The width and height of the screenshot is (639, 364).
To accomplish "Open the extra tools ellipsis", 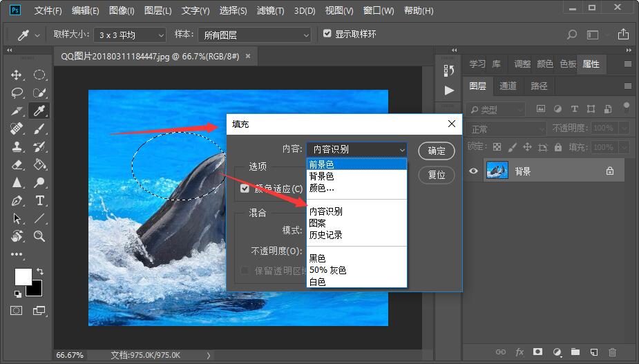I will (17, 254).
